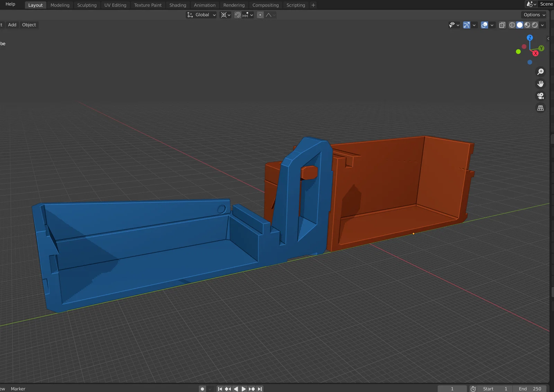Toggle the camera view icon
This screenshot has width=554, height=392.
click(x=540, y=96)
